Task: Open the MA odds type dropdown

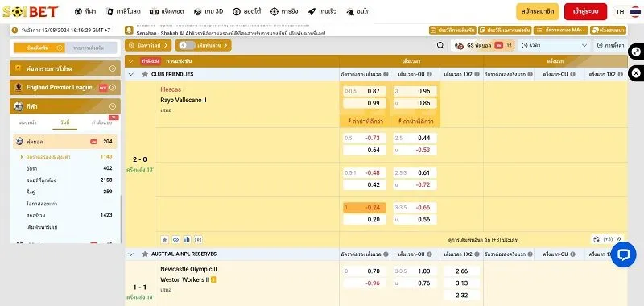Action: [x=561, y=30]
